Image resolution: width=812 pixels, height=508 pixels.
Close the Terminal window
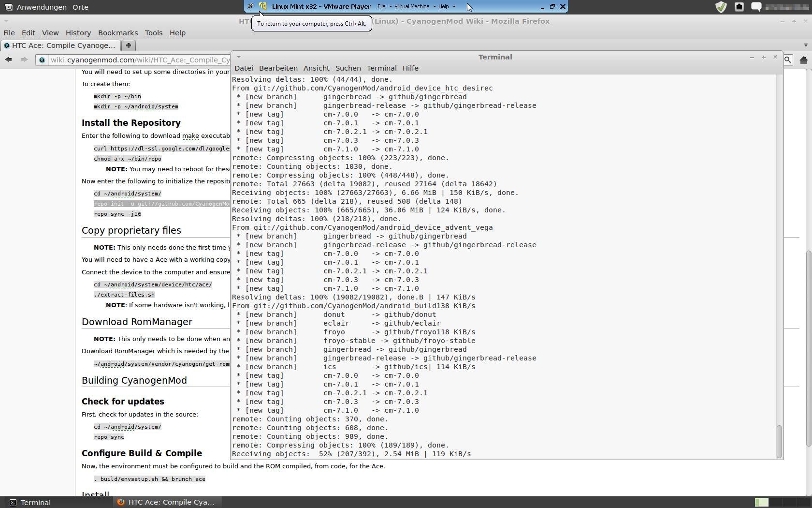[775, 57]
